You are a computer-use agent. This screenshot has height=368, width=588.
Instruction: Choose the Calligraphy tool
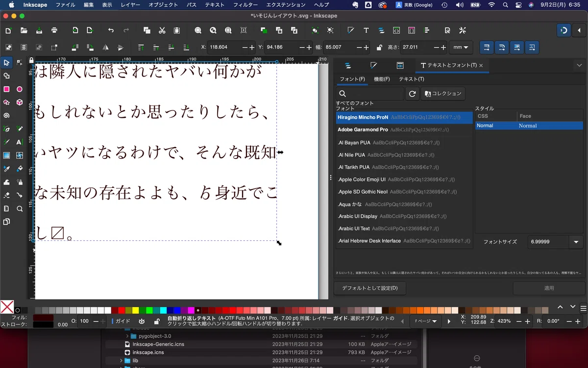[7, 142]
